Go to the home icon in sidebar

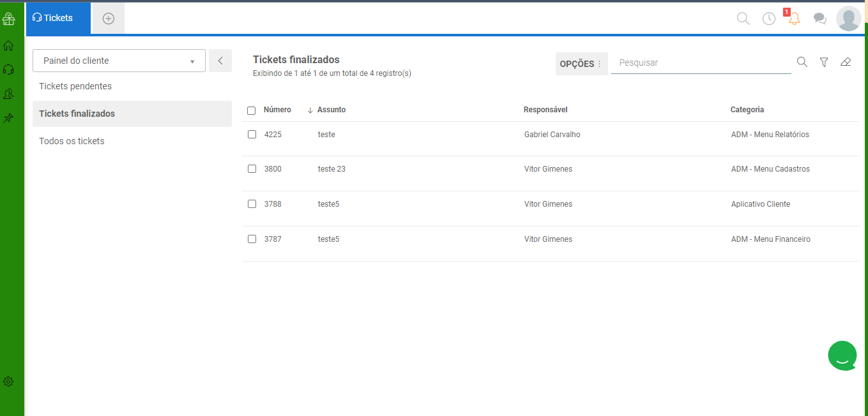coord(8,46)
